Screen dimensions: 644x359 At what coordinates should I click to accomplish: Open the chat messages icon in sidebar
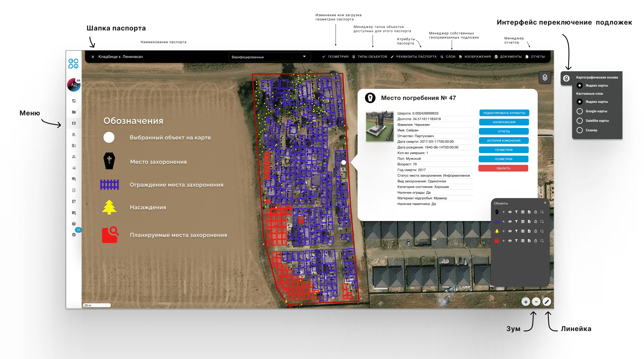pos(74,179)
